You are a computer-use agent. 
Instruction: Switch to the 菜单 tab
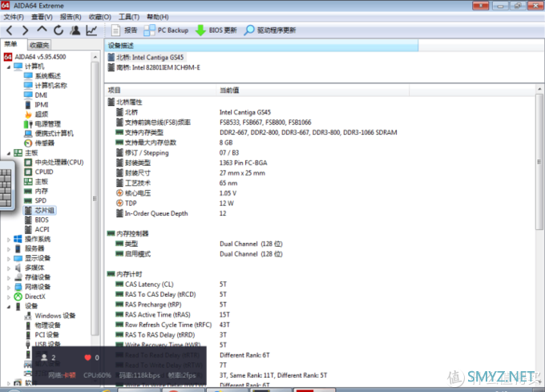(10, 44)
